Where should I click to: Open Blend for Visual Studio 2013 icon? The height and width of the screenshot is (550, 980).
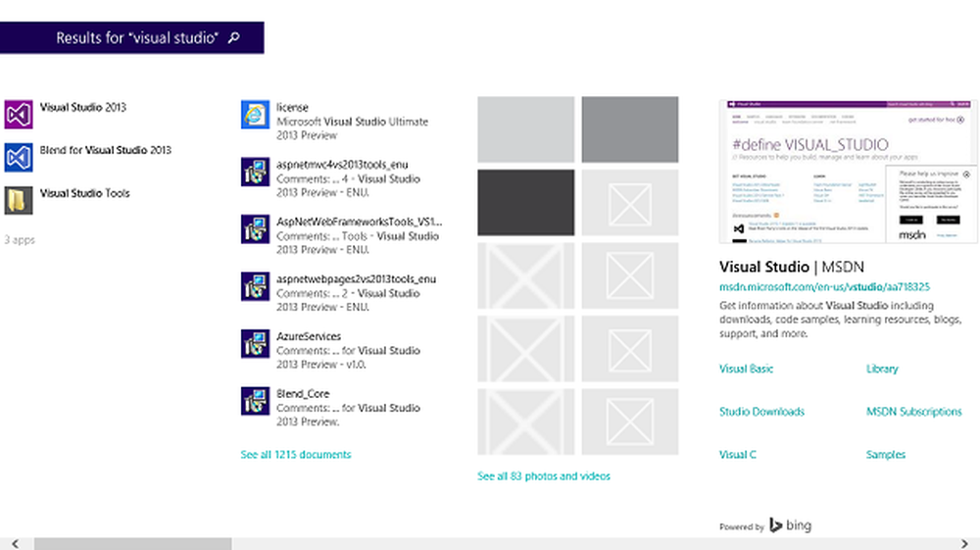point(19,158)
